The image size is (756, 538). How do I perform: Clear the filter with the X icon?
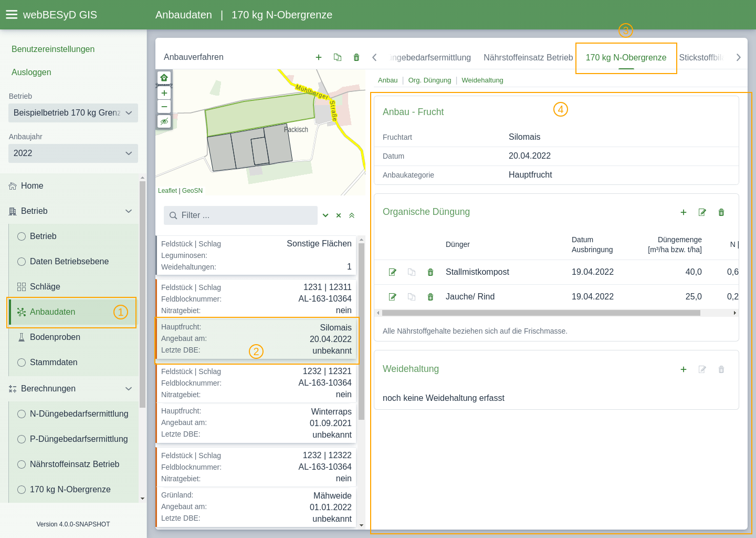(339, 215)
